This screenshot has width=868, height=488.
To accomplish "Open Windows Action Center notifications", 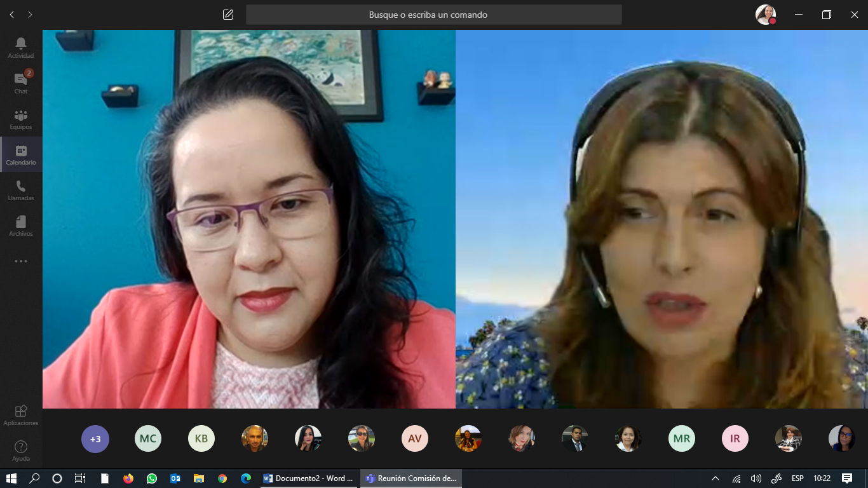I will [x=847, y=478].
